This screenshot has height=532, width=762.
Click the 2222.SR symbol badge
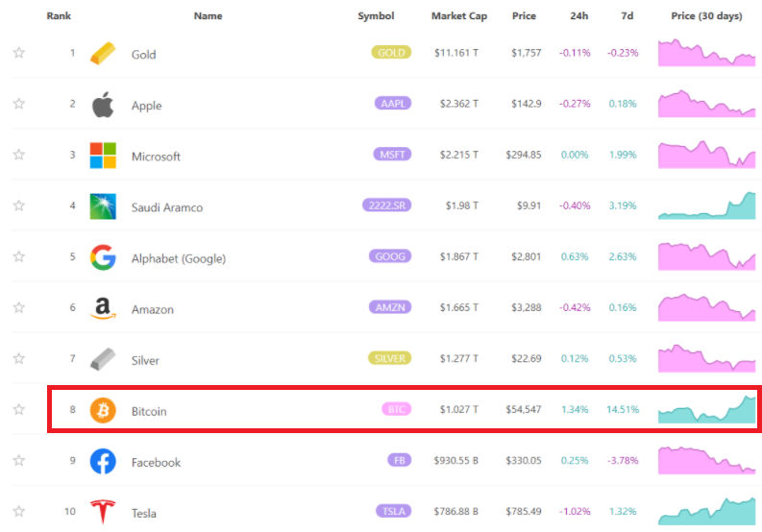387,206
